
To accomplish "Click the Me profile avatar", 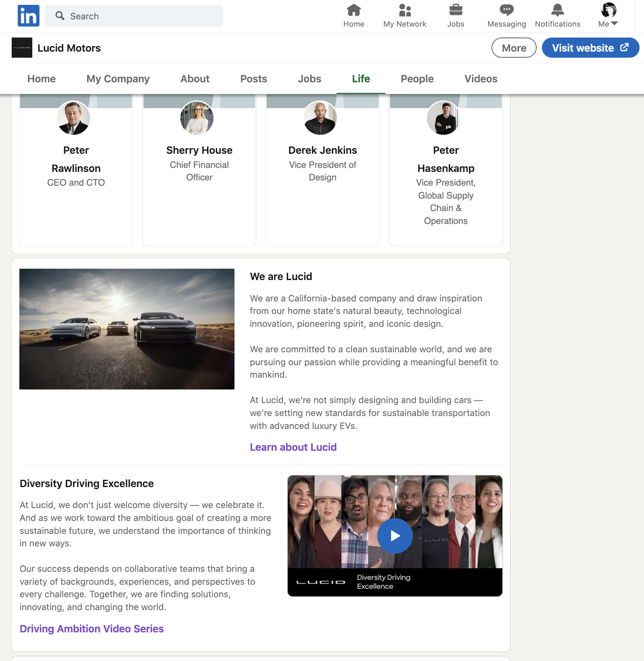I will click(x=608, y=10).
